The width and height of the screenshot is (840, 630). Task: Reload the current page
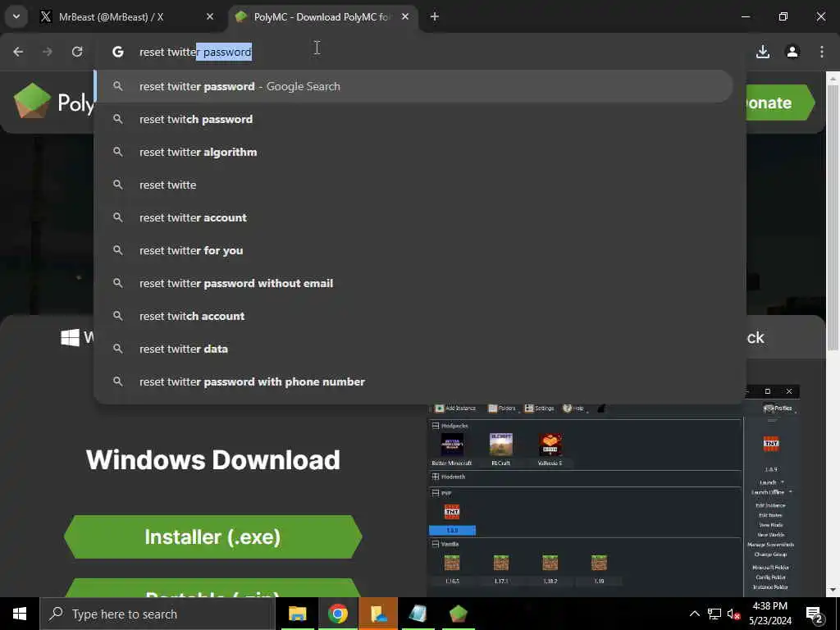coord(77,52)
